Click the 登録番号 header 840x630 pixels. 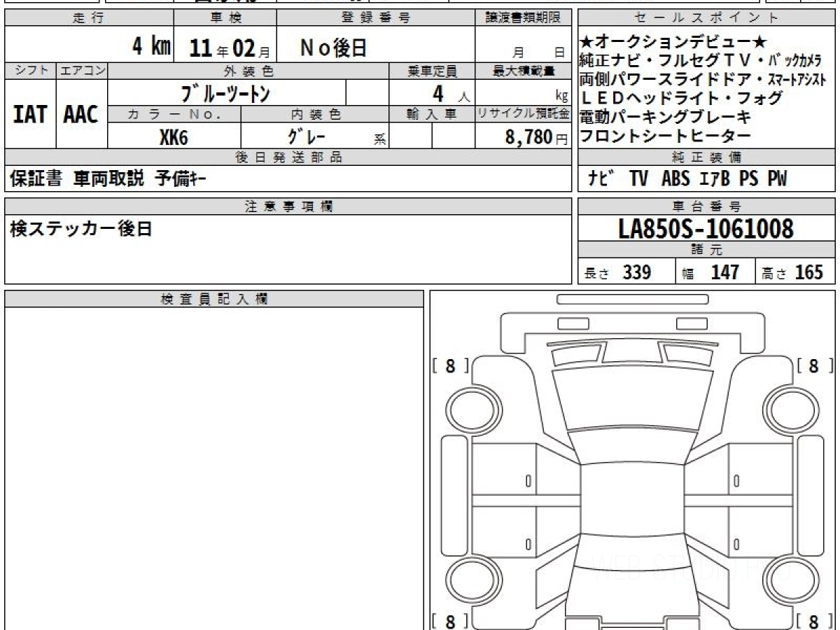[375, 18]
